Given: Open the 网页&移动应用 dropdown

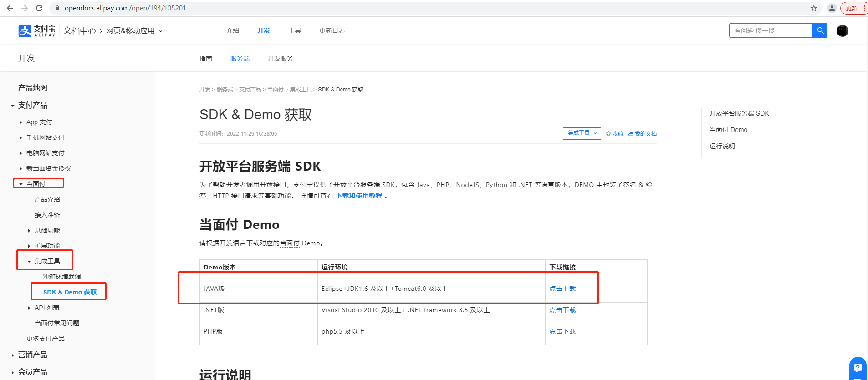Looking at the screenshot, I should (x=134, y=30).
